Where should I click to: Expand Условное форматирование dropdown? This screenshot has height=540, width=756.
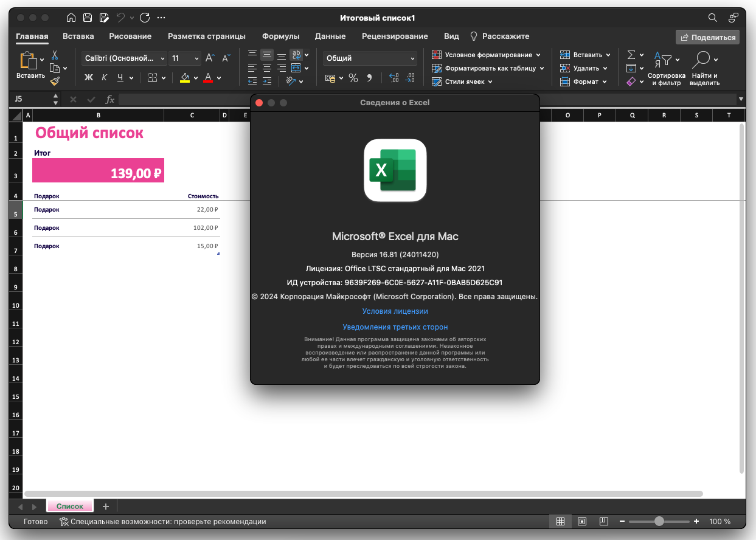pos(487,55)
